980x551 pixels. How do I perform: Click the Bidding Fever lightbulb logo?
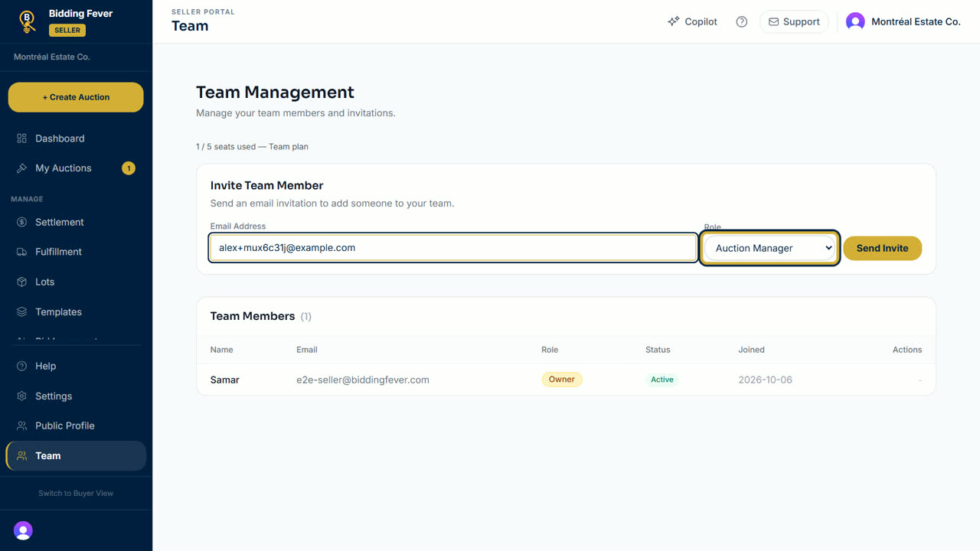[x=28, y=21]
